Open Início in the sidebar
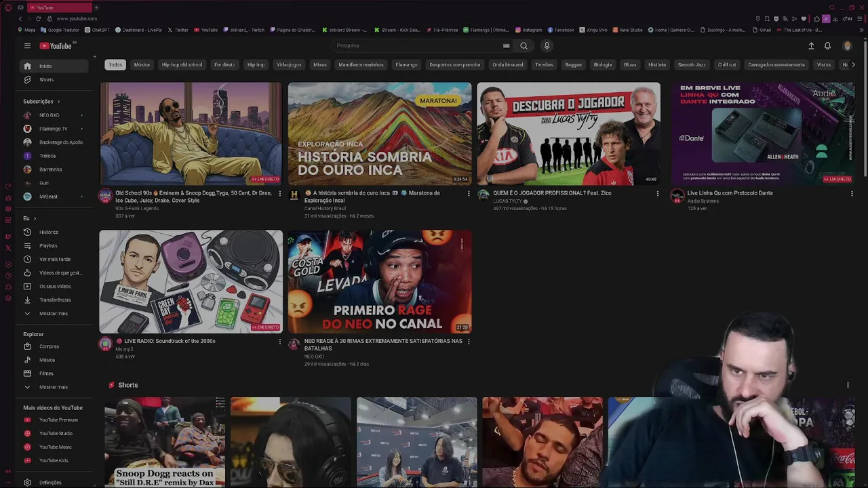This screenshot has height=488, width=868. click(54, 66)
